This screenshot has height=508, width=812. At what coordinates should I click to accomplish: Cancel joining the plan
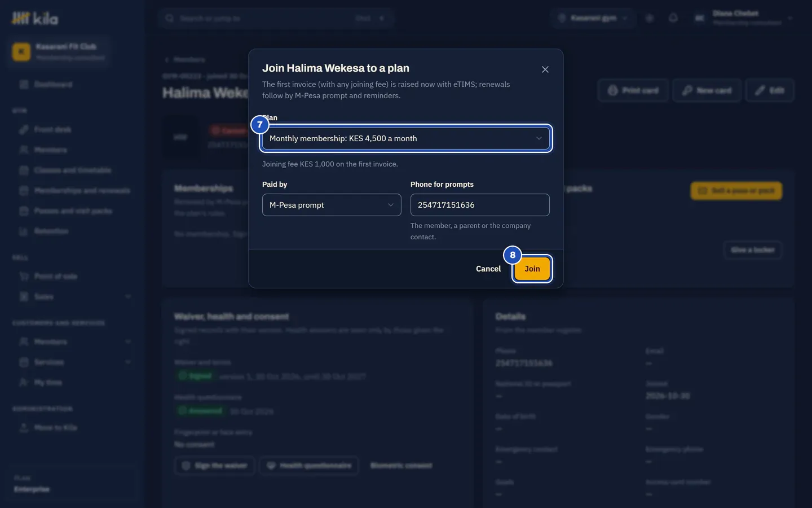488,269
